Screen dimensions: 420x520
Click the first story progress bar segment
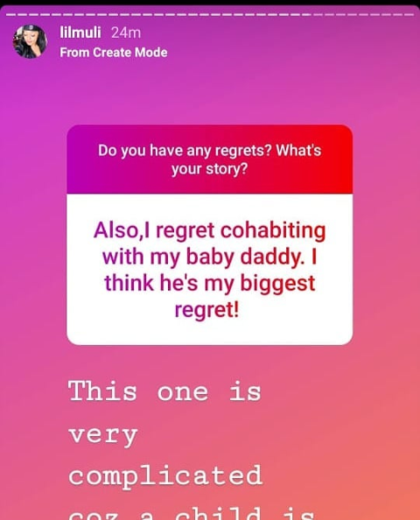(12, 15)
